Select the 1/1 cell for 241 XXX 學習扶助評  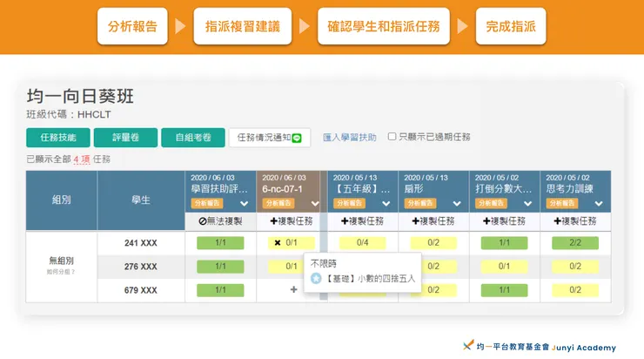tap(220, 243)
